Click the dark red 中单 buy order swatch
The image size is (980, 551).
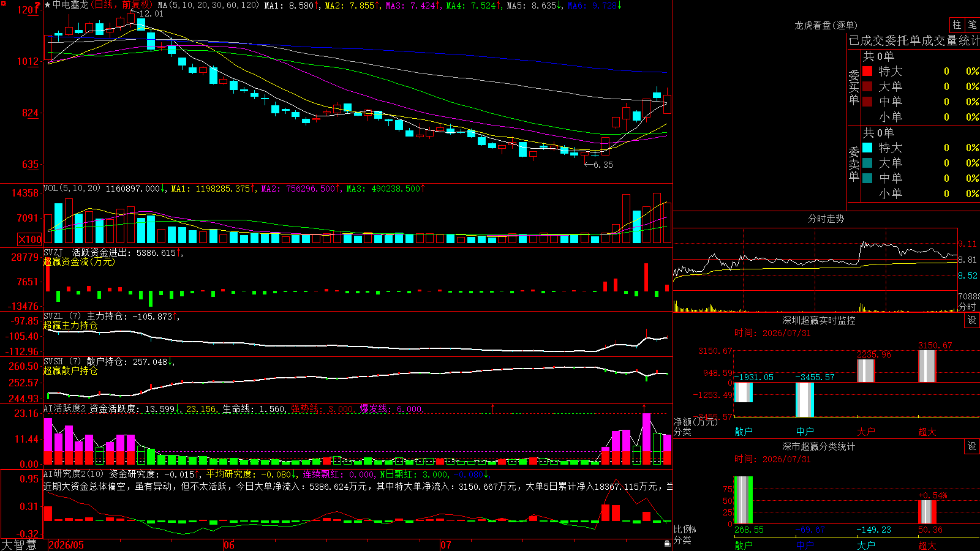pos(867,102)
